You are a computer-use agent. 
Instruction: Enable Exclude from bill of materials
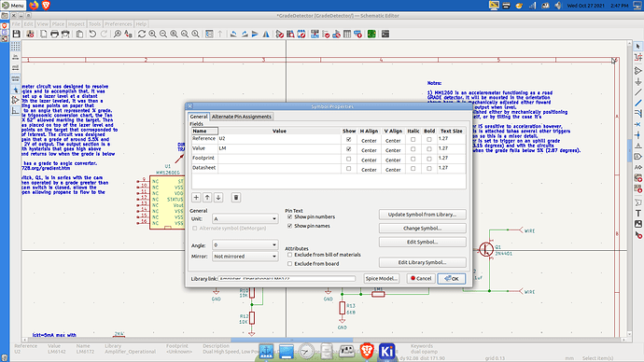pos(290,255)
